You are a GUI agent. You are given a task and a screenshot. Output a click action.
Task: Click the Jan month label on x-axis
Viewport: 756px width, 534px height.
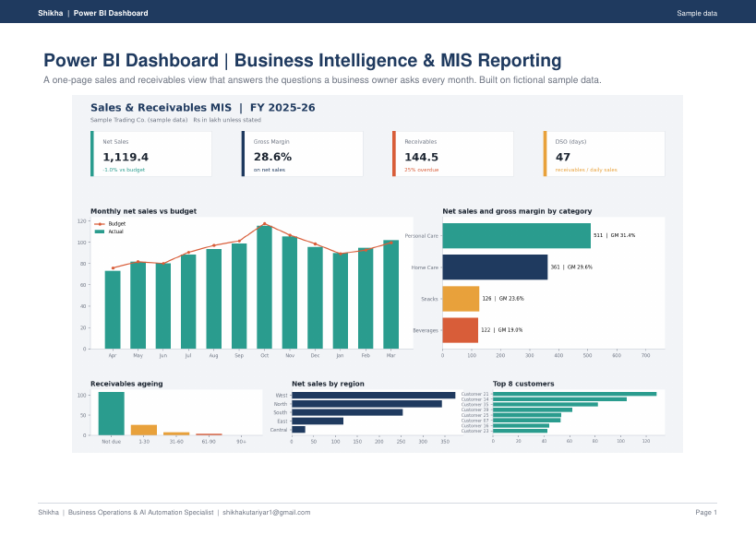tap(340, 355)
